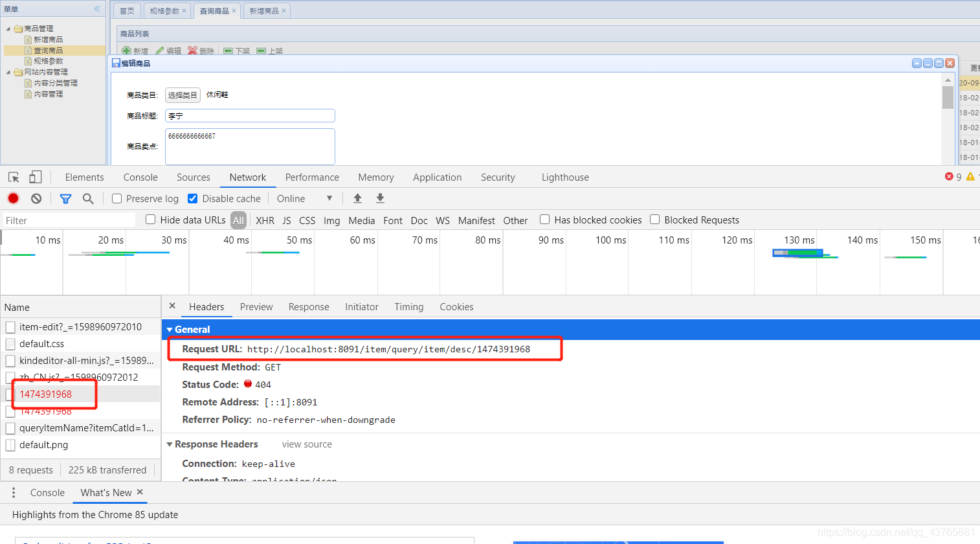Close the 新增商品 tab
Image resolution: width=980 pixels, height=544 pixels.
284,11
